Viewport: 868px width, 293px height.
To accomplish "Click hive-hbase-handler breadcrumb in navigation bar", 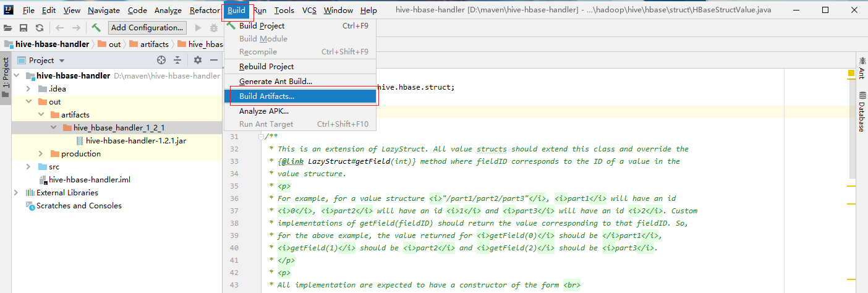I will (x=47, y=44).
